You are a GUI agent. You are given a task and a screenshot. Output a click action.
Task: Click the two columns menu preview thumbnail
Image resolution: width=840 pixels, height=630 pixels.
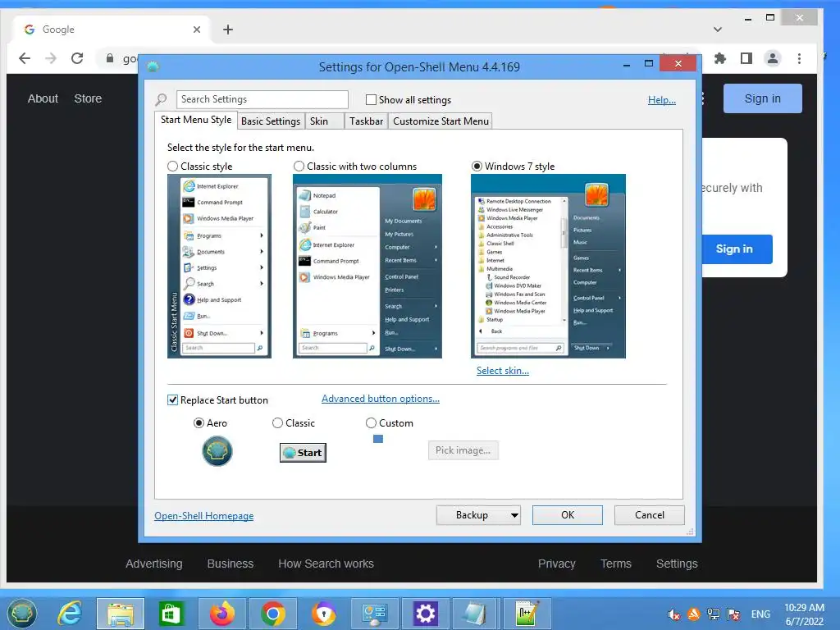click(367, 267)
